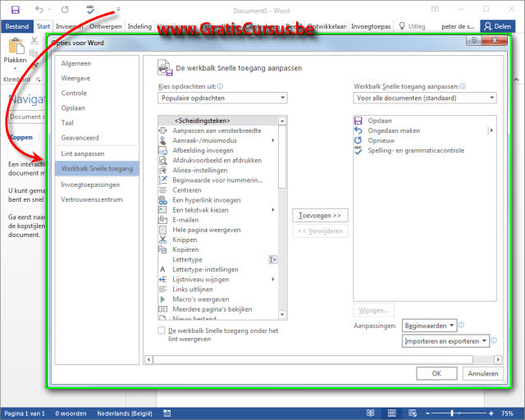Select Afdrukvoorbeeld en afdrukken command
The width and height of the screenshot is (525, 420).
coord(217,161)
